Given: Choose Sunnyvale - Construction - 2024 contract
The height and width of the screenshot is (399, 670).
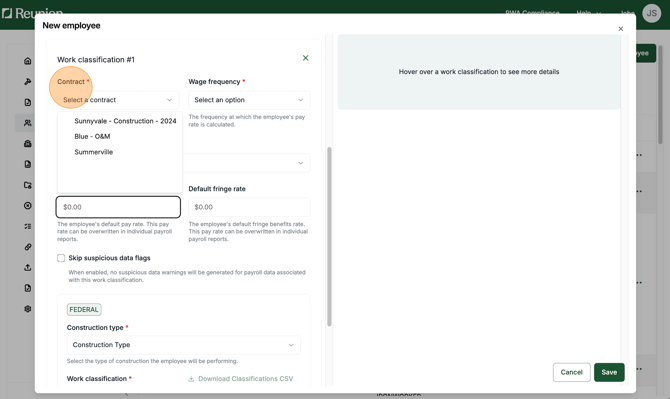Looking at the screenshot, I should click(125, 121).
